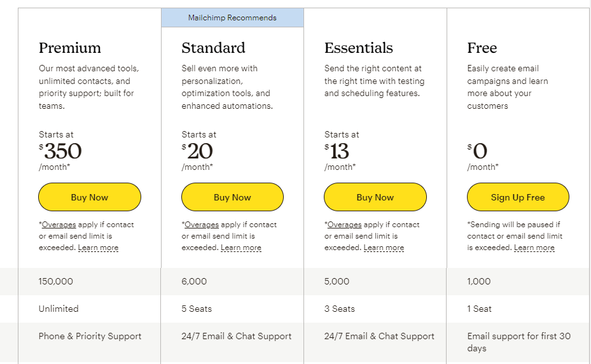The width and height of the screenshot is (591, 364).
Task: Follow Learn more link under Free plan
Action: 534,248
